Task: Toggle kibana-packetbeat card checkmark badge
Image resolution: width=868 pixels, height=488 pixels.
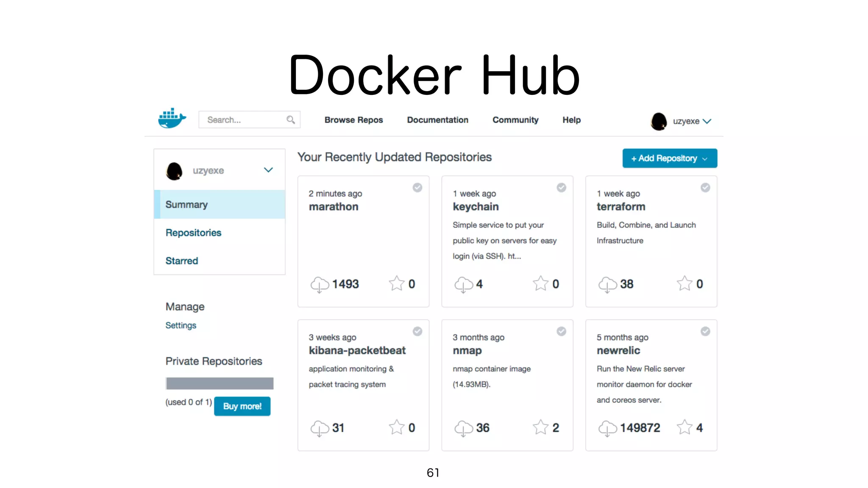Action: 417,331
